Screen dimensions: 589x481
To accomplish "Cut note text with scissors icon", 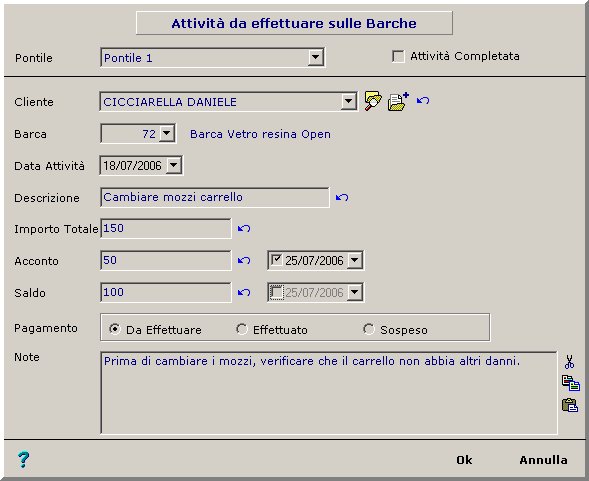I will tap(569, 362).
